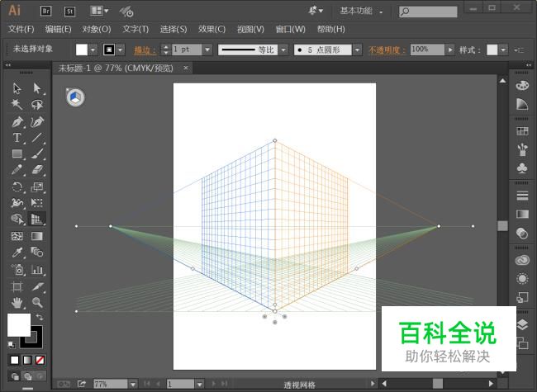The image size is (537, 392).
Task: Open the 5 点圆形 brush dropdown
Action: pos(357,50)
